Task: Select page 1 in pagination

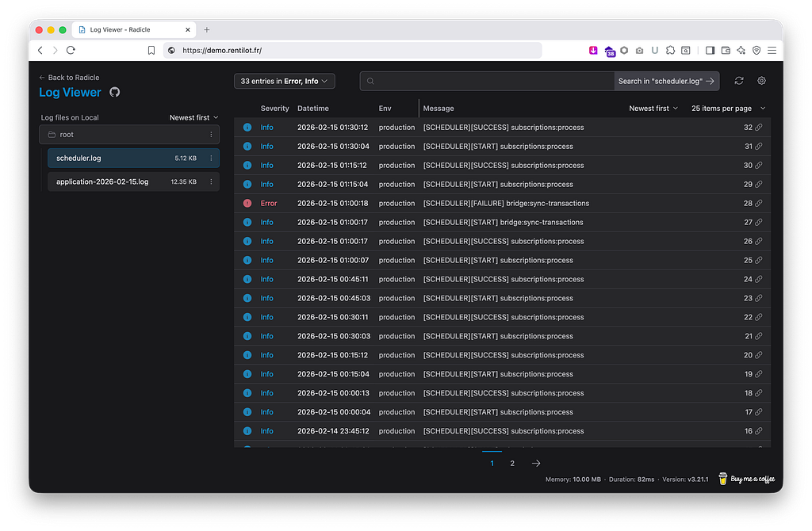Action: click(x=492, y=463)
